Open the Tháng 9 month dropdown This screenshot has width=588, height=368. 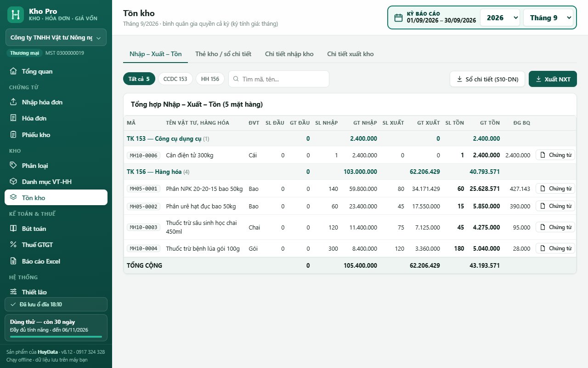click(x=548, y=18)
